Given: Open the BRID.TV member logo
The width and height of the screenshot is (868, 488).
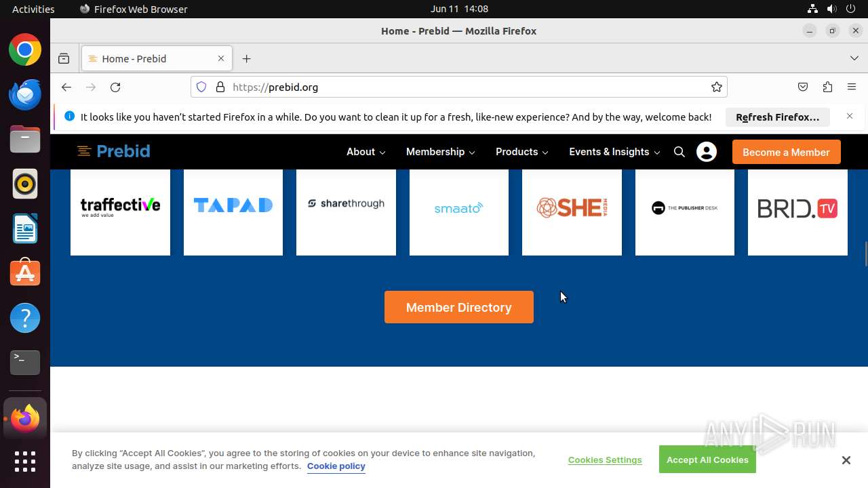Looking at the screenshot, I should (797, 207).
